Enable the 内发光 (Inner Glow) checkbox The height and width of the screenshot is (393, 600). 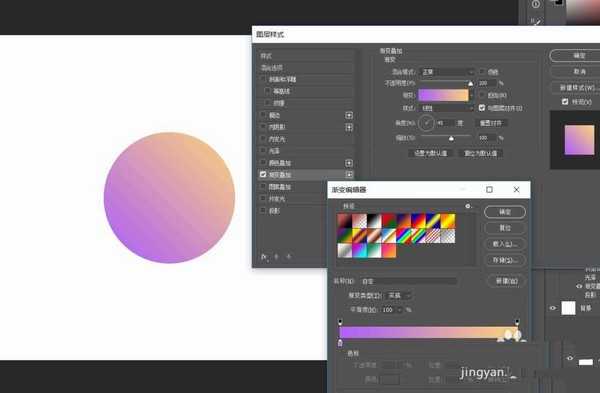[x=263, y=139]
